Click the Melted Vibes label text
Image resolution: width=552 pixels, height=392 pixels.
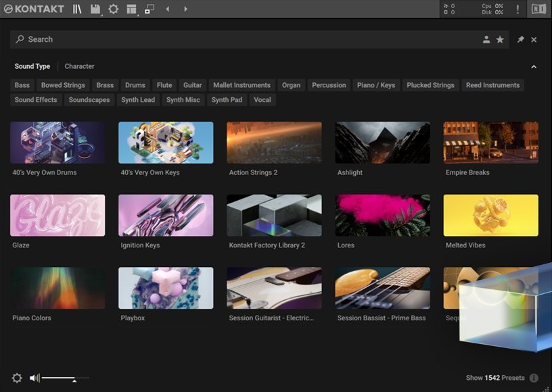[x=465, y=245]
